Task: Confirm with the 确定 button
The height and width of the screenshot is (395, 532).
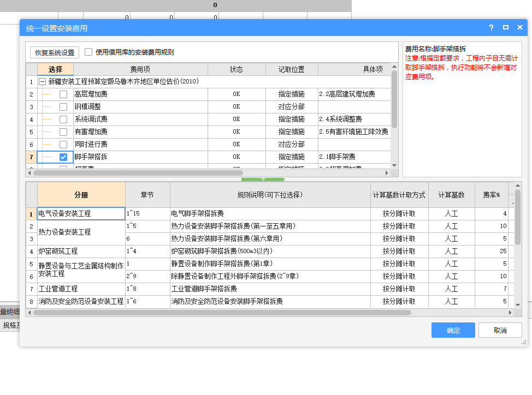Action: tap(453, 330)
